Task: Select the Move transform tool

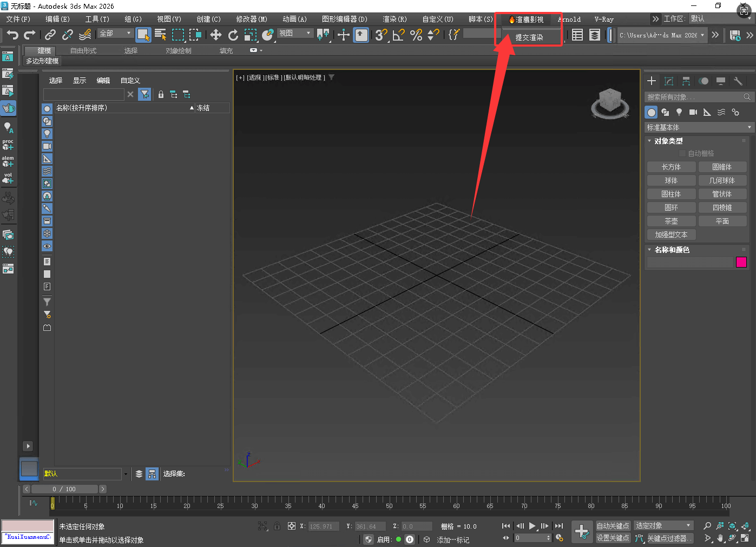Action: pos(215,35)
